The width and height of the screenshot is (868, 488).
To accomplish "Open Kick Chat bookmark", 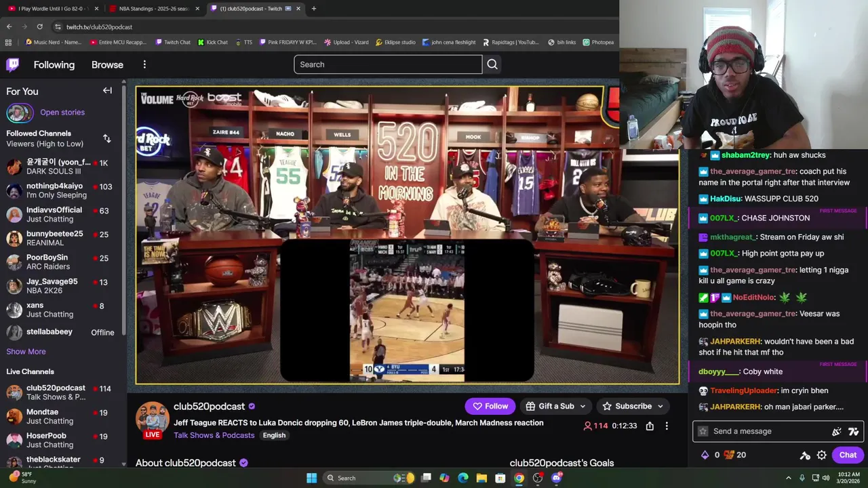I will point(213,42).
